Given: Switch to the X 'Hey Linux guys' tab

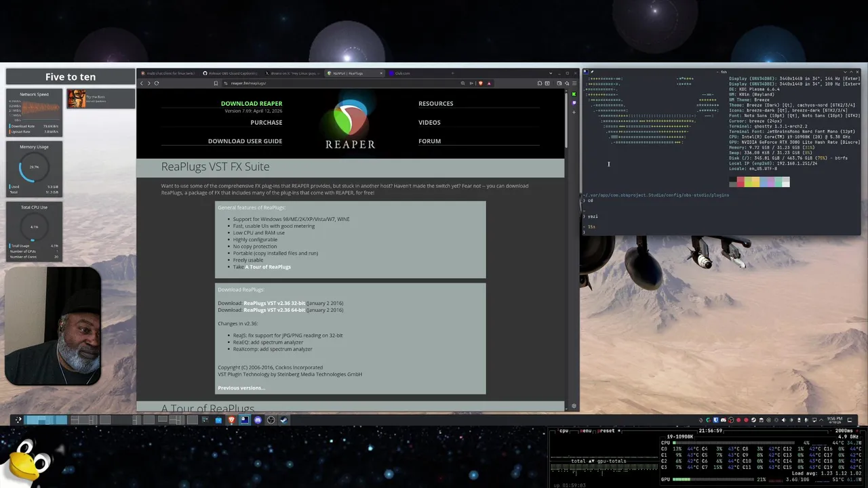Looking at the screenshot, I should click(292, 73).
